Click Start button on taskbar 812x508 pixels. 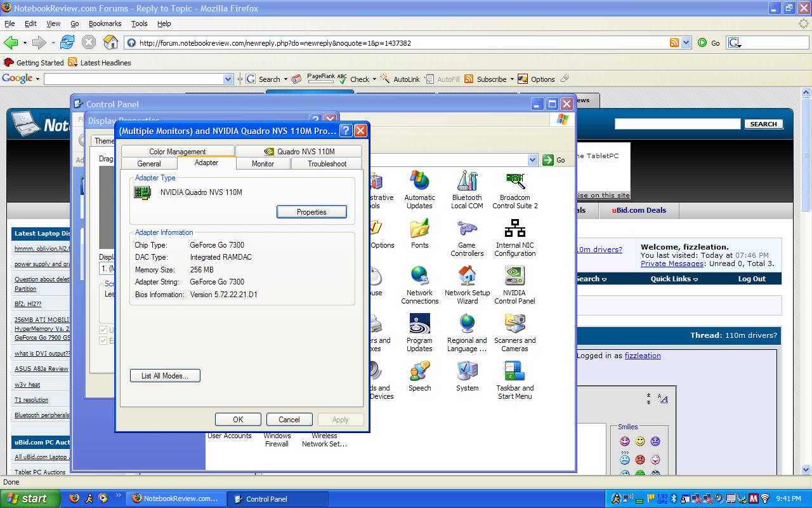click(30, 498)
